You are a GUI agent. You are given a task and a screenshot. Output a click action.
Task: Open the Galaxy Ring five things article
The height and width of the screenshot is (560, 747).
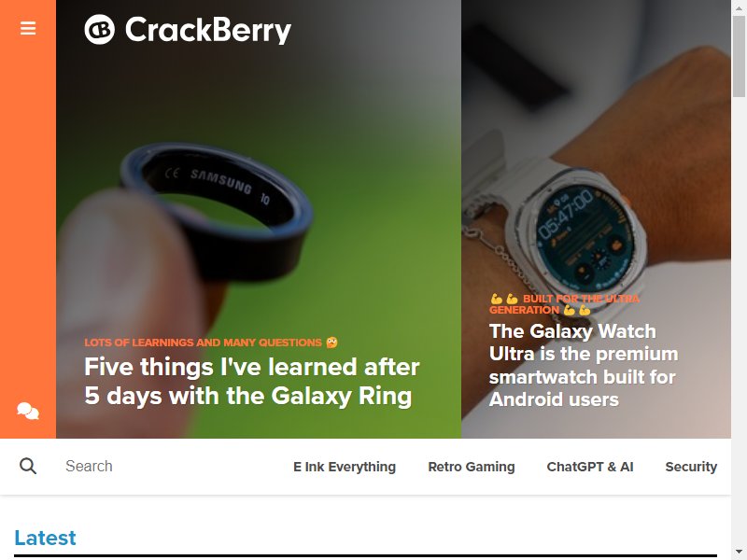[x=251, y=382]
